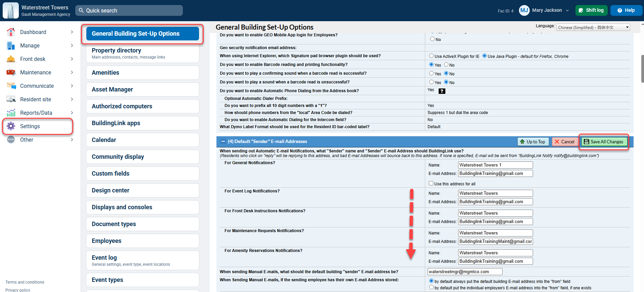This screenshot has height=292, width=644.
Task: Click the Cancel button
Action: [565, 142]
